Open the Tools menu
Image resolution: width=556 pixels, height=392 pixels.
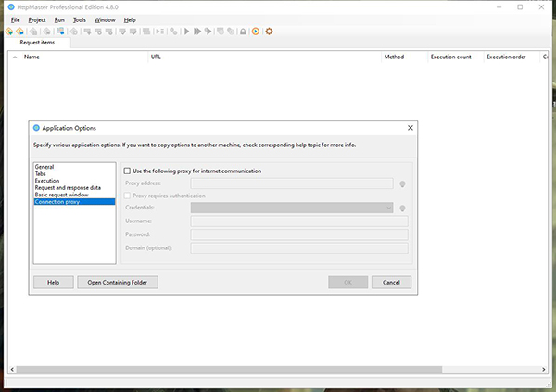[x=80, y=20]
